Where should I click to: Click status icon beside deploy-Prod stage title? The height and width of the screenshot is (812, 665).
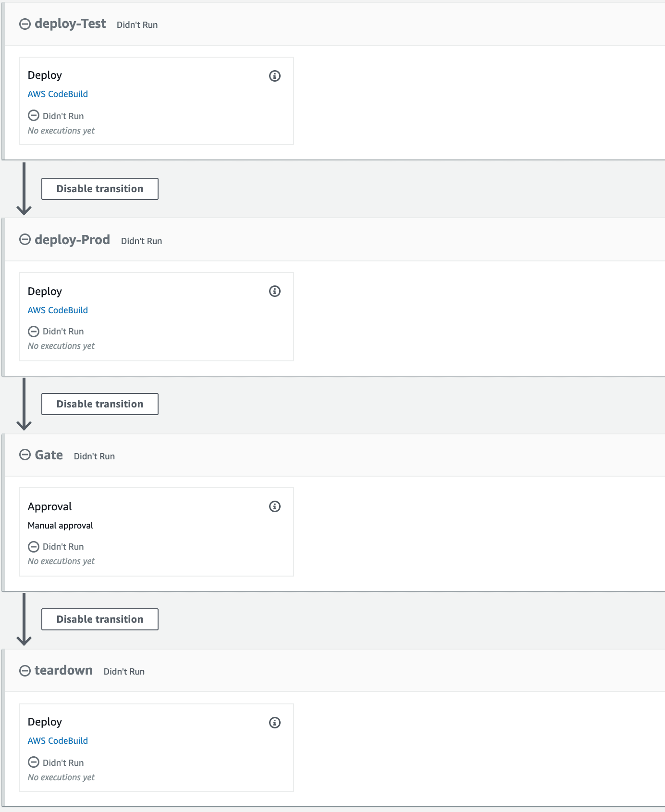pyautogui.click(x=25, y=240)
